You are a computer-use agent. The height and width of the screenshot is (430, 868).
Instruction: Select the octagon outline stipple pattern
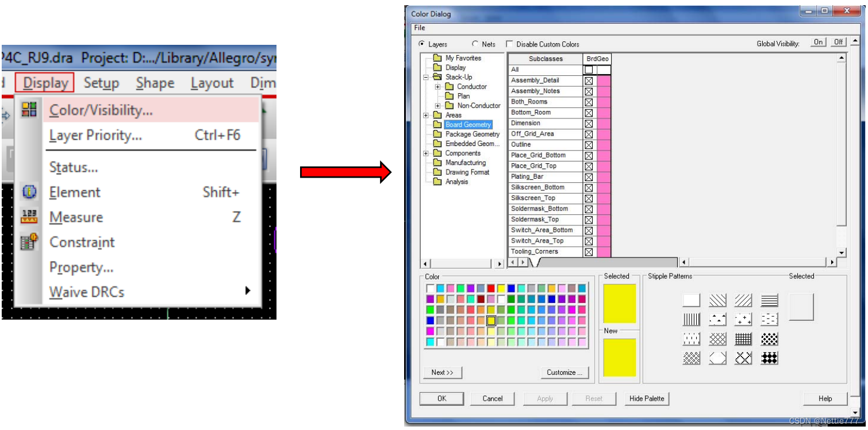717,358
